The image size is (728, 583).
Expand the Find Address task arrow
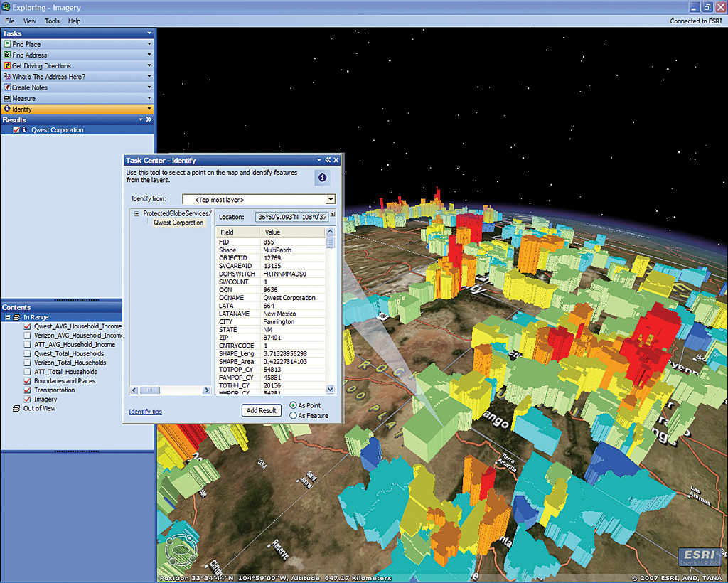(x=149, y=55)
